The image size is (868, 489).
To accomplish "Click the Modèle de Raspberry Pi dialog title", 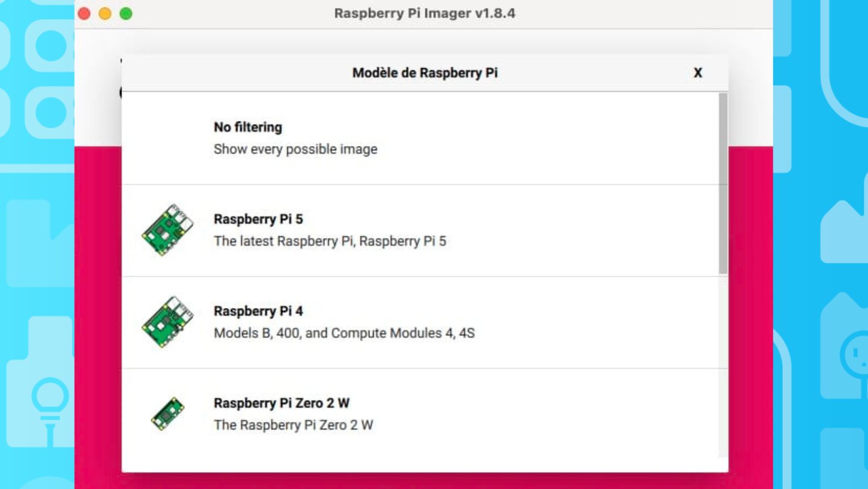I will click(425, 73).
